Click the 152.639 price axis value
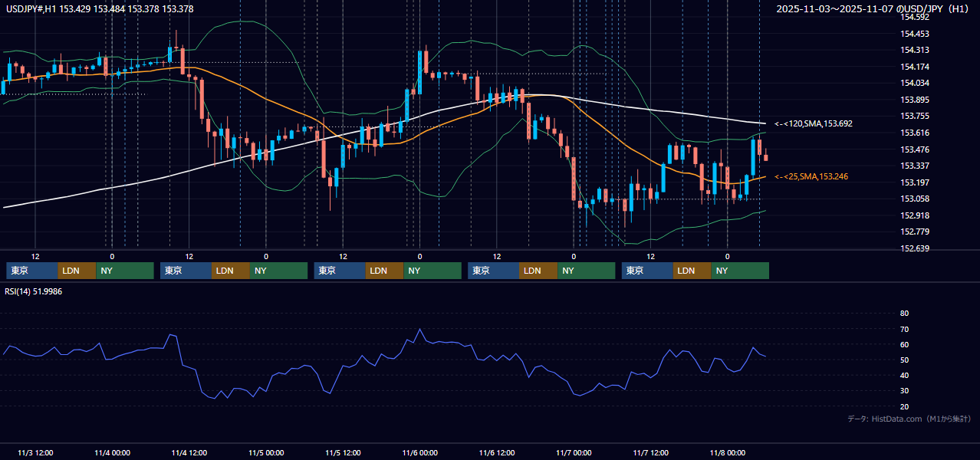The width and height of the screenshot is (980, 460). click(914, 248)
